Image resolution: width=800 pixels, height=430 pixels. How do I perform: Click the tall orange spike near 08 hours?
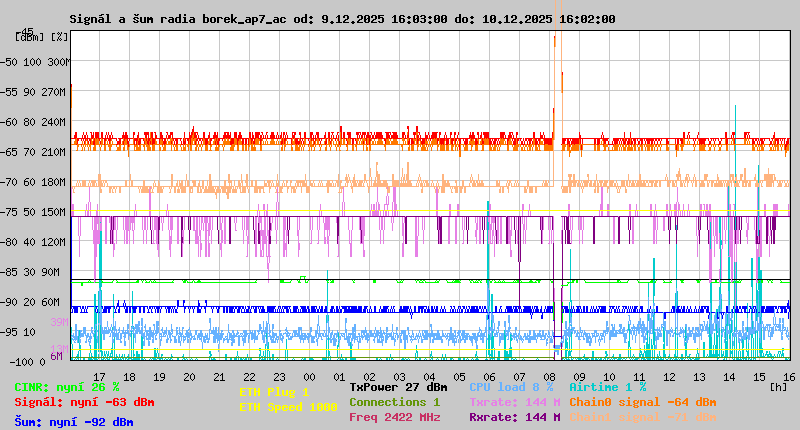554,80
